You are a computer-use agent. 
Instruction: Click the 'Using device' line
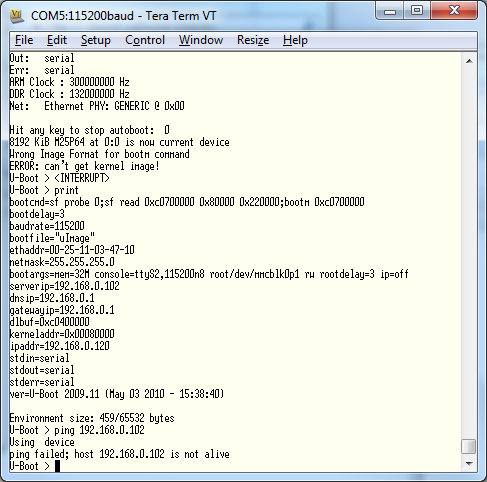point(42,442)
